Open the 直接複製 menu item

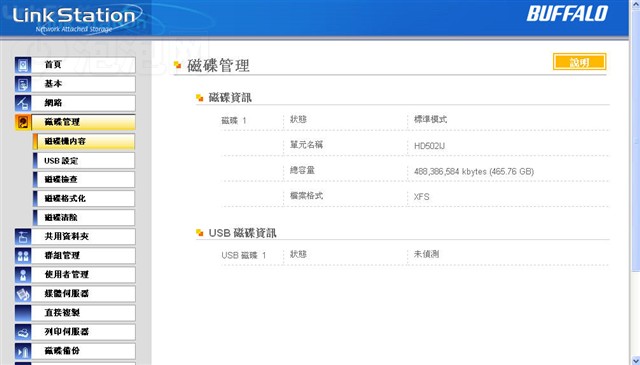83,313
